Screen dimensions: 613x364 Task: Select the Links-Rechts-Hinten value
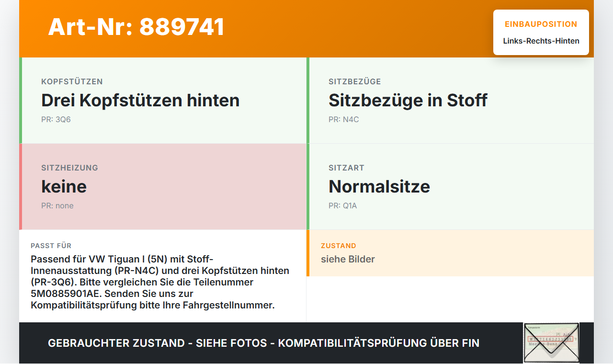pos(541,41)
